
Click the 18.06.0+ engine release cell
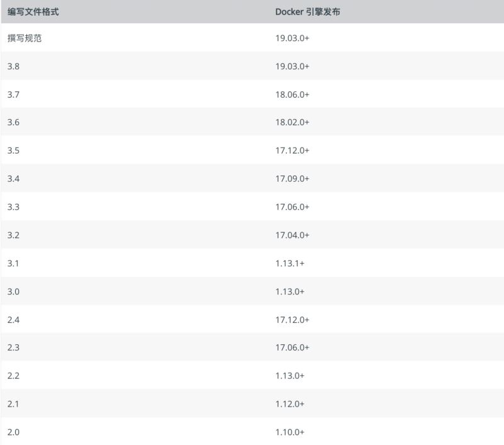click(292, 94)
